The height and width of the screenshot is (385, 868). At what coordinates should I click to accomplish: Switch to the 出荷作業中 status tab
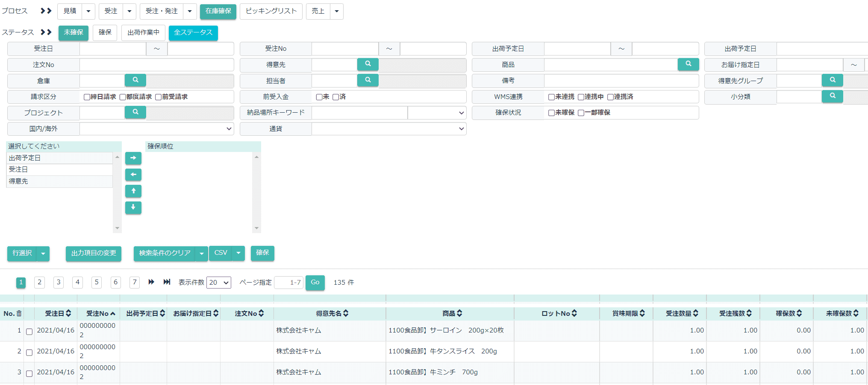coord(144,32)
